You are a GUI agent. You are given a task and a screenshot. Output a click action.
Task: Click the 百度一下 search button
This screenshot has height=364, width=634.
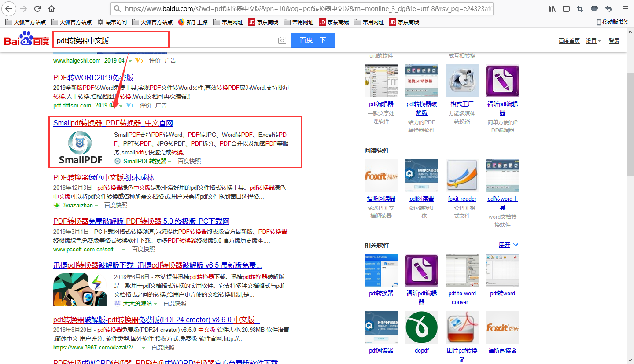pos(313,40)
